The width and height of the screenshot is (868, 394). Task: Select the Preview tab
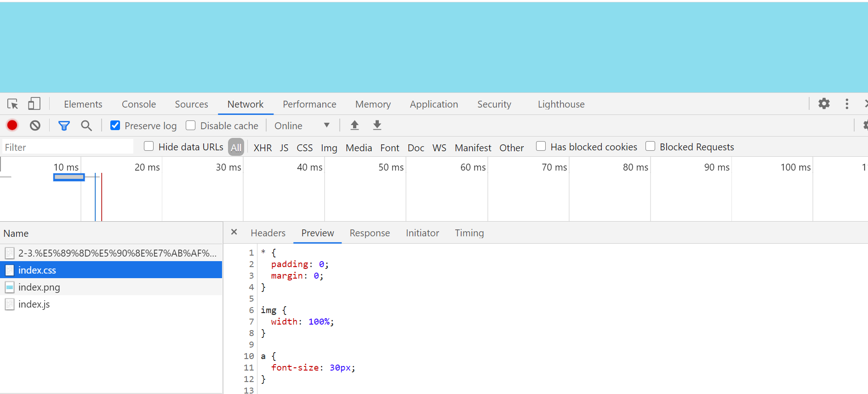318,233
